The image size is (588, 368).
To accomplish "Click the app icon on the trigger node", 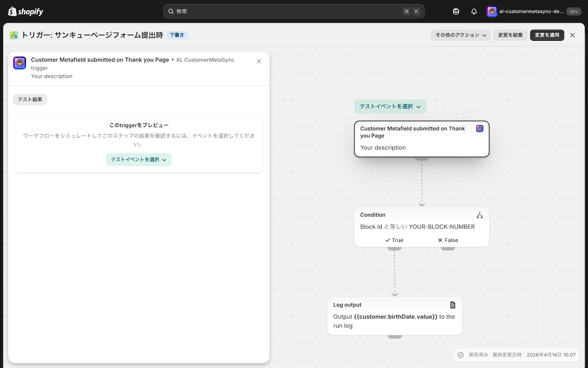I will (480, 128).
